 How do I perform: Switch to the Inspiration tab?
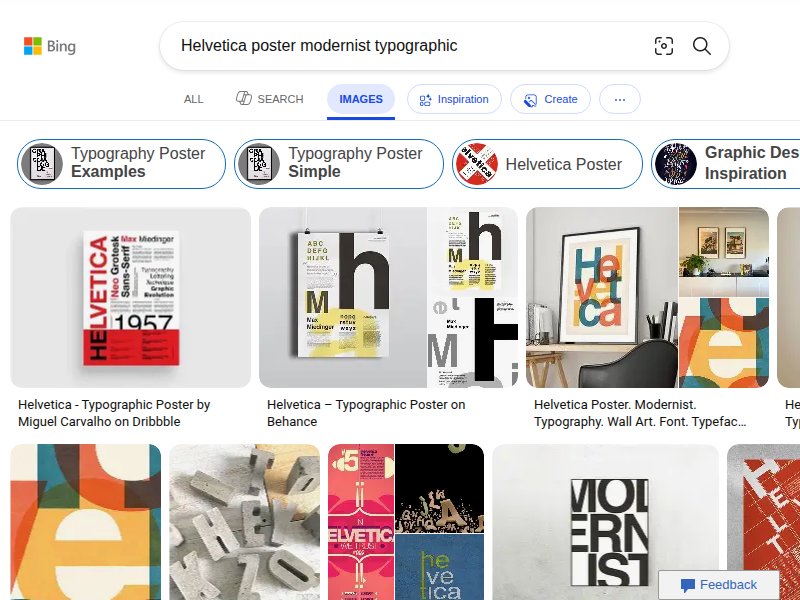tap(455, 99)
